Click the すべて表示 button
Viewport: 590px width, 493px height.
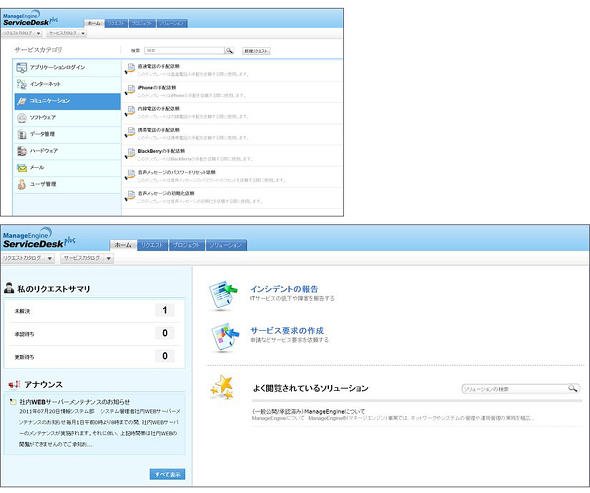[x=167, y=474]
